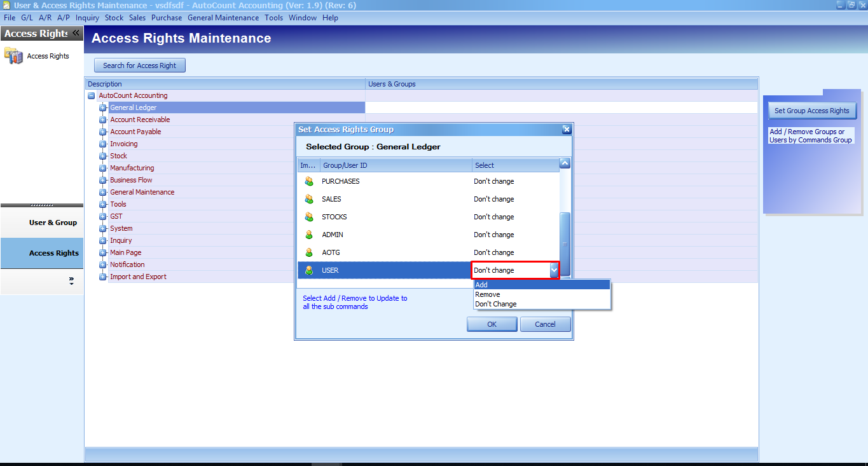The height and width of the screenshot is (466, 868).
Task: Close the Set Access Rights Group dialog
Action: point(567,130)
